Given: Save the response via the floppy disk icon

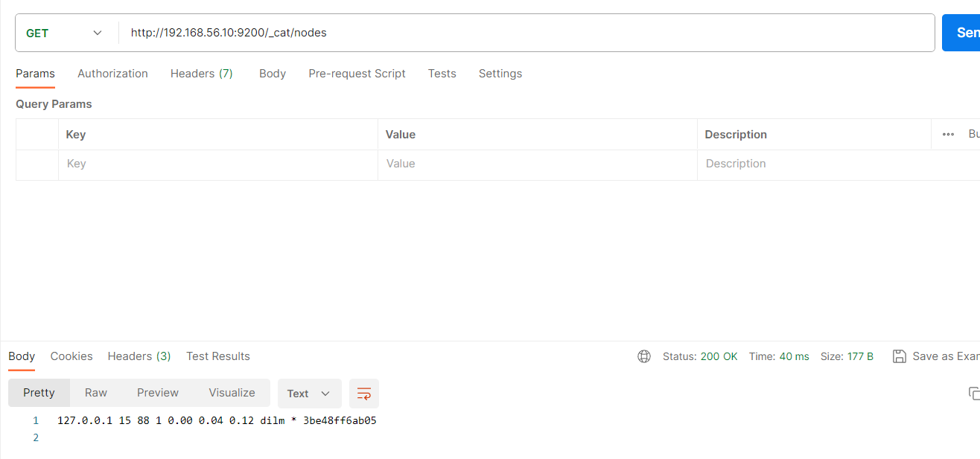Looking at the screenshot, I should (x=900, y=356).
